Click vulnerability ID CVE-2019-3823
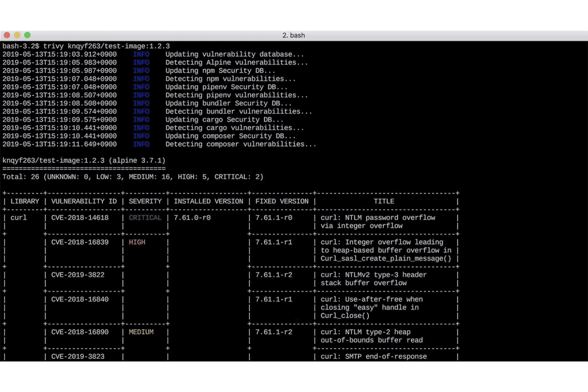This screenshot has width=588, height=392. coord(78,357)
